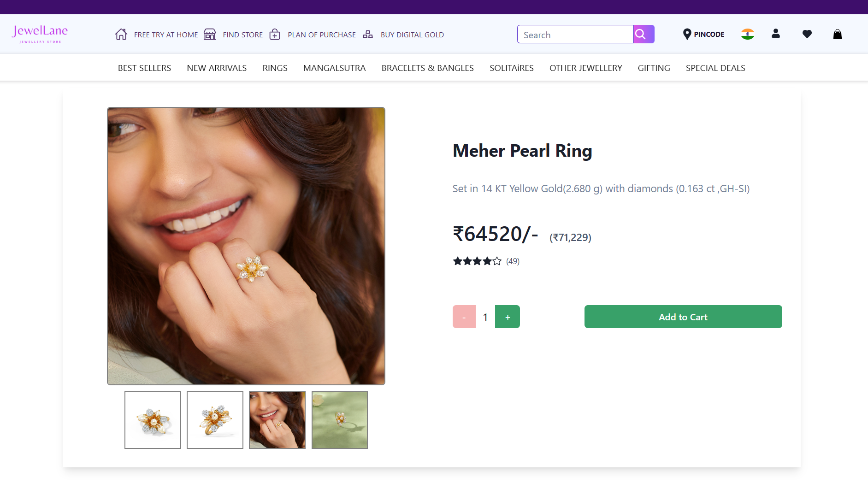Viewport: 868px width, 483px height.
Task: Click the Free Try At Home icon
Action: (x=121, y=34)
